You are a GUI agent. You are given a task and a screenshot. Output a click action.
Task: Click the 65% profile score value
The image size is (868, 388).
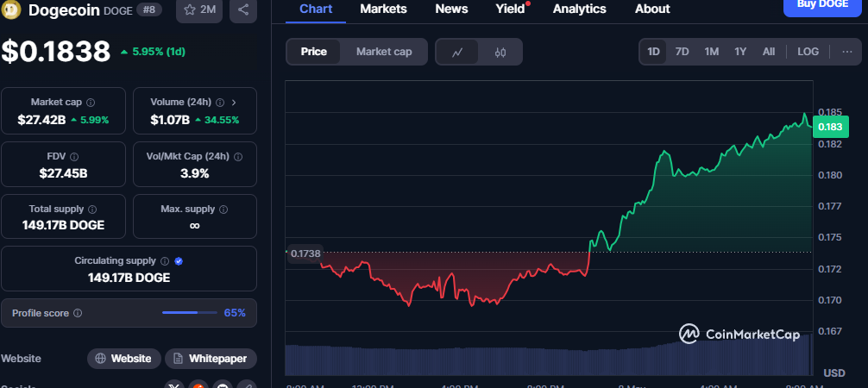[235, 313]
